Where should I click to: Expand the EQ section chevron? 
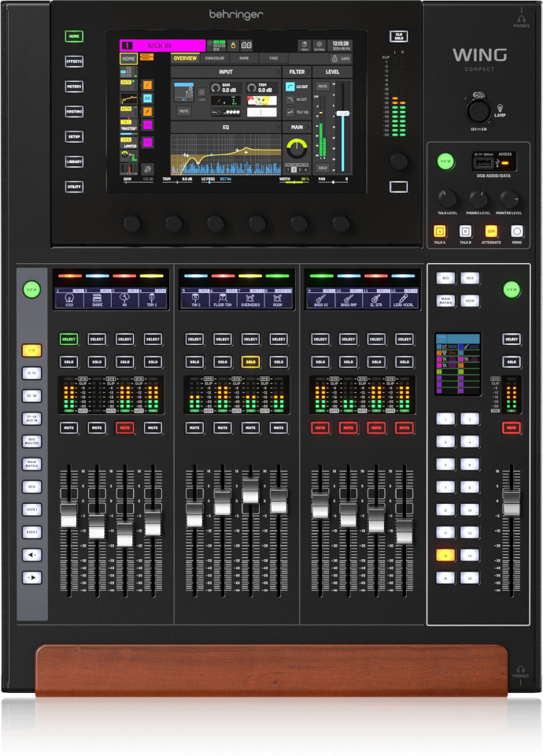(278, 128)
